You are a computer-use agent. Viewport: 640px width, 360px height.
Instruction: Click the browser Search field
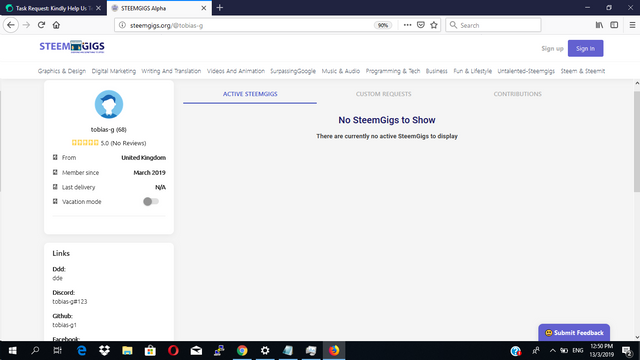tap(493, 25)
